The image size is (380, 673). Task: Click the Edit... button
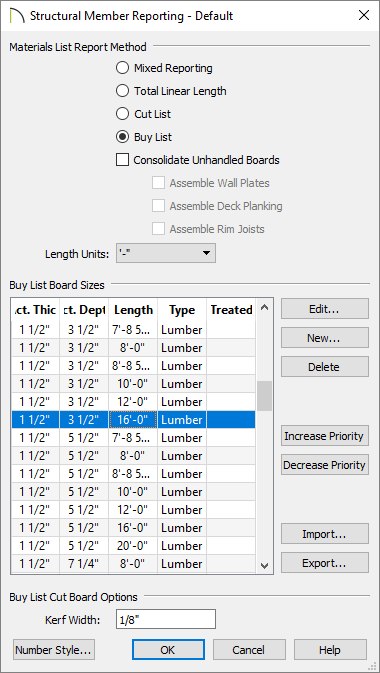click(325, 309)
